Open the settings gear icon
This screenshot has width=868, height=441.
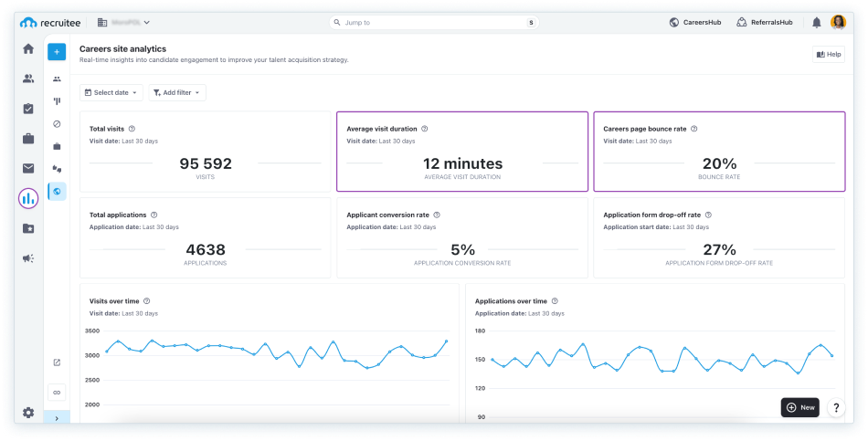coord(28,413)
